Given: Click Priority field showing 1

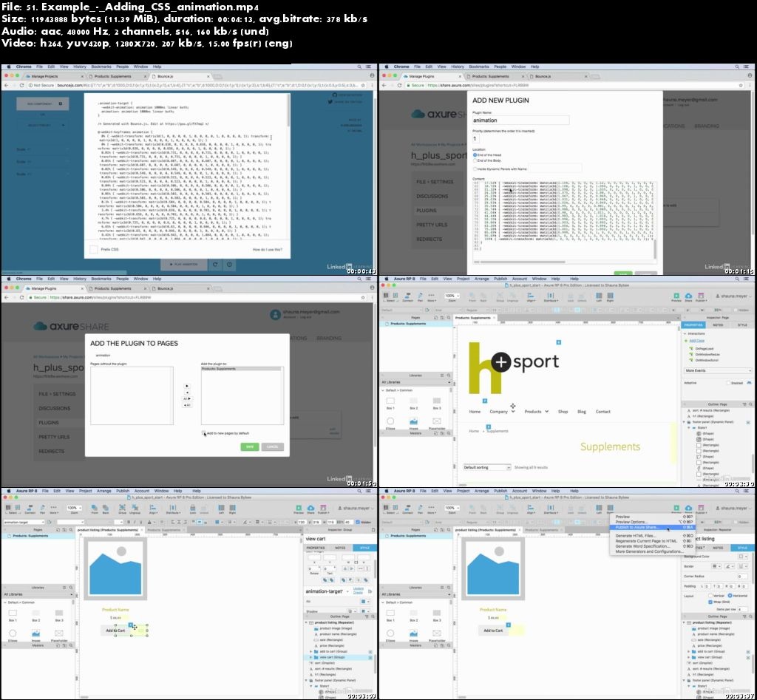Looking at the screenshot, I should pyautogui.click(x=475, y=138).
